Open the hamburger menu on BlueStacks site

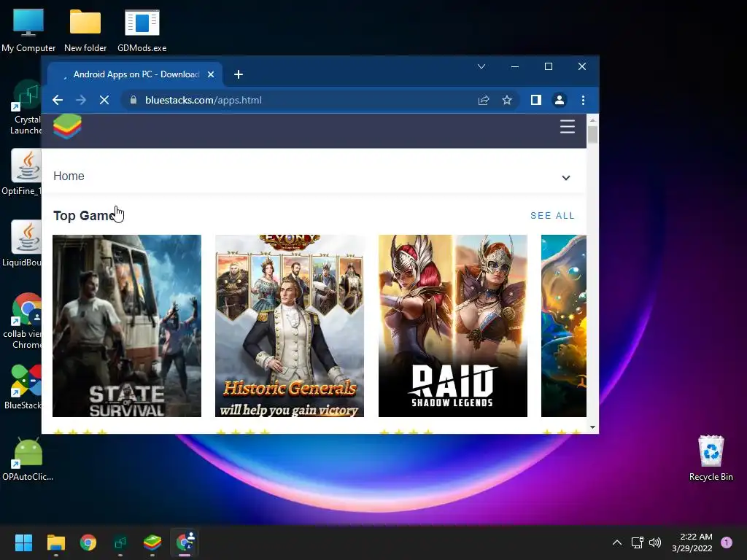coord(568,127)
